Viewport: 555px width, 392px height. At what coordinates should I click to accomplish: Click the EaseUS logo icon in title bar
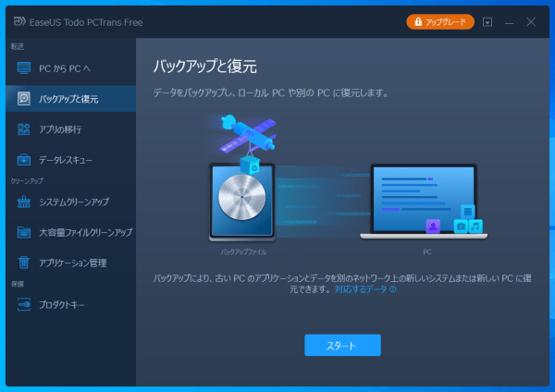point(19,21)
